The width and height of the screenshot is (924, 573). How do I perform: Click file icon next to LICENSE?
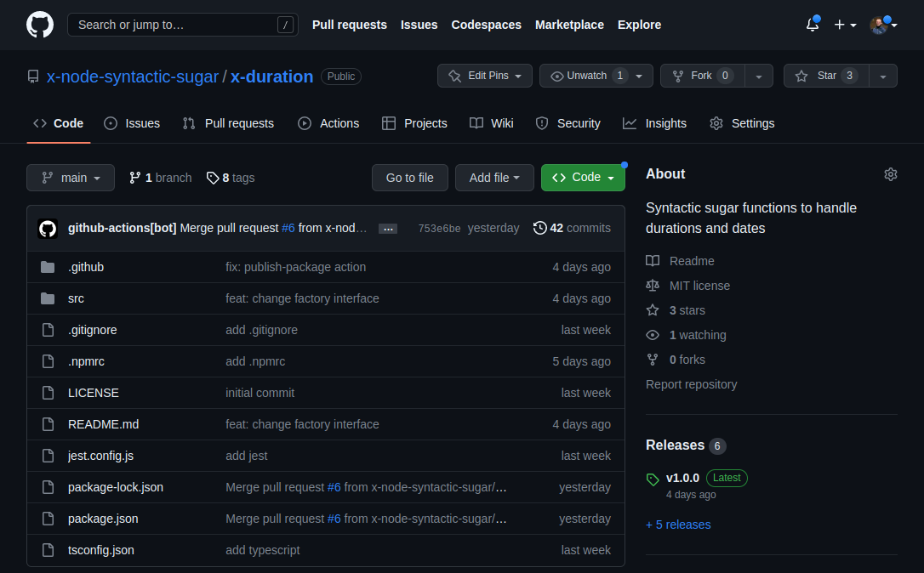(x=48, y=393)
